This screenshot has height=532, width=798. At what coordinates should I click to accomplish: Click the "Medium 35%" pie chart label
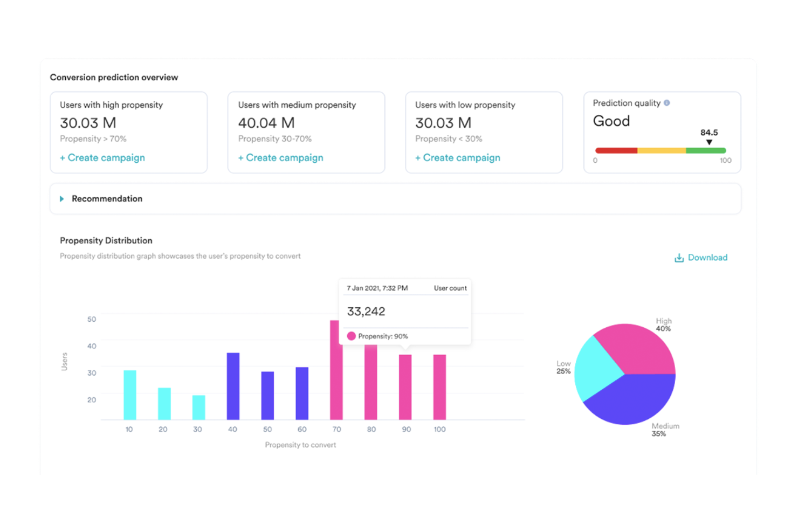click(x=665, y=430)
